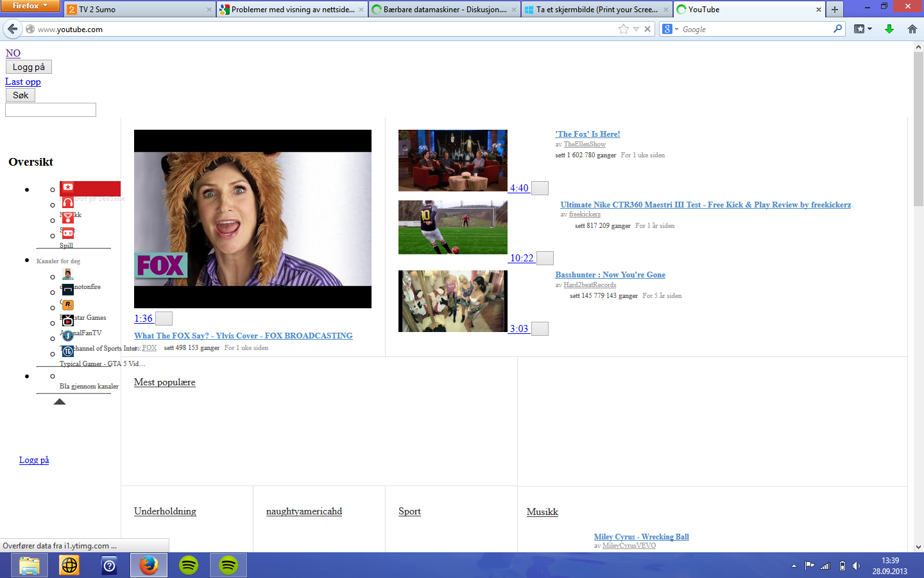Open the Musikk category heading link
924x578 pixels.
(x=542, y=512)
